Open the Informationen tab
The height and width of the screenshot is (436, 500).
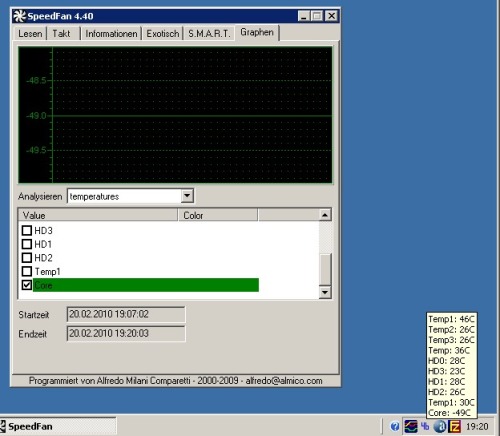(111, 34)
